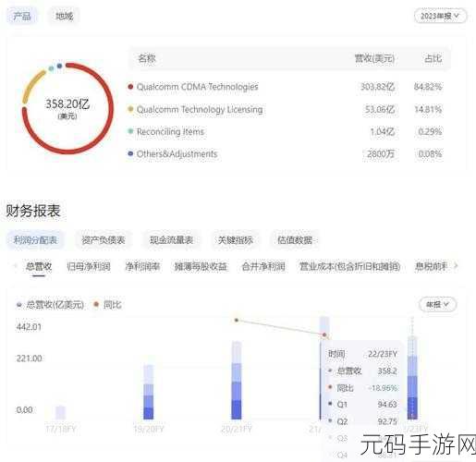476x462 pixels.
Task: Select the 利润分配表 tab
Action: tap(35, 240)
